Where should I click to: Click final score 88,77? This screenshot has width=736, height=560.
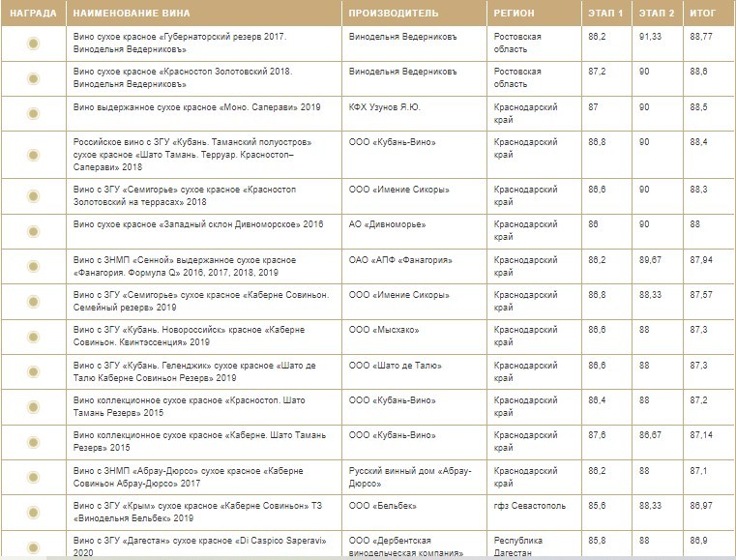point(701,37)
